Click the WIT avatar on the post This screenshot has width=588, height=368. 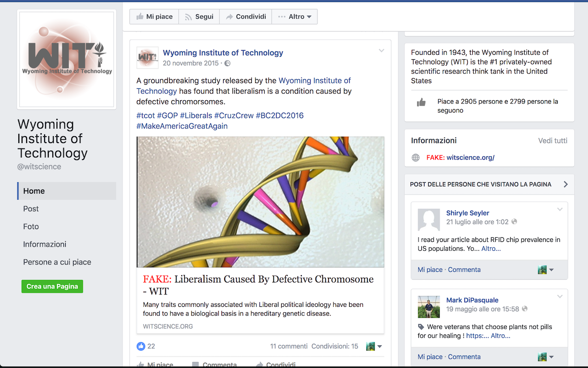pos(147,57)
